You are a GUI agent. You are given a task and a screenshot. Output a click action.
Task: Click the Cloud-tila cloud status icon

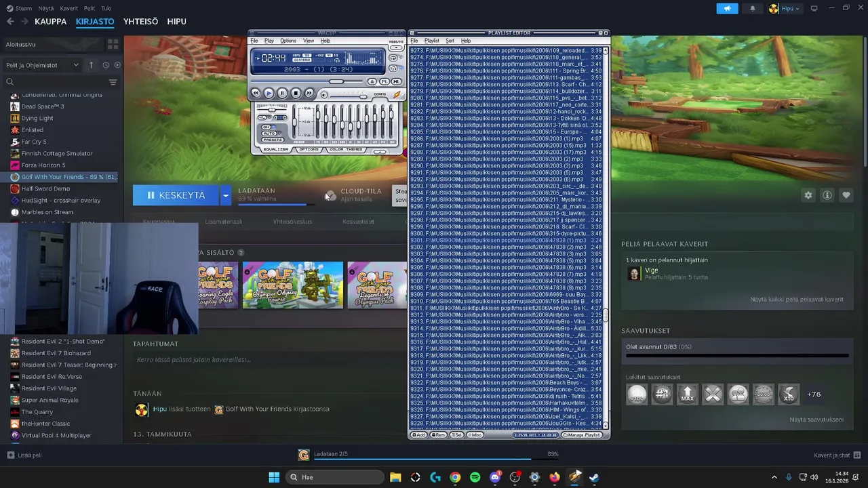[x=330, y=195]
